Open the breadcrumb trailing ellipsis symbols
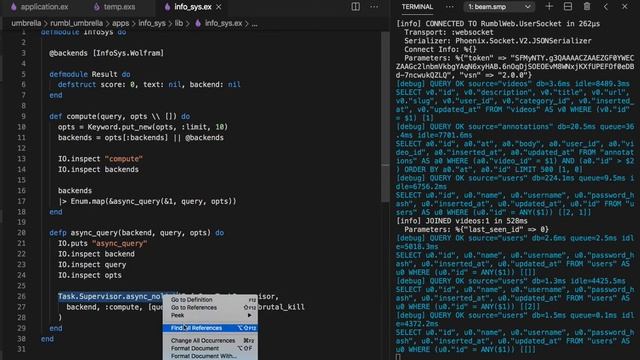Screen dimensions: 640x360 click(x=254, y=24)
